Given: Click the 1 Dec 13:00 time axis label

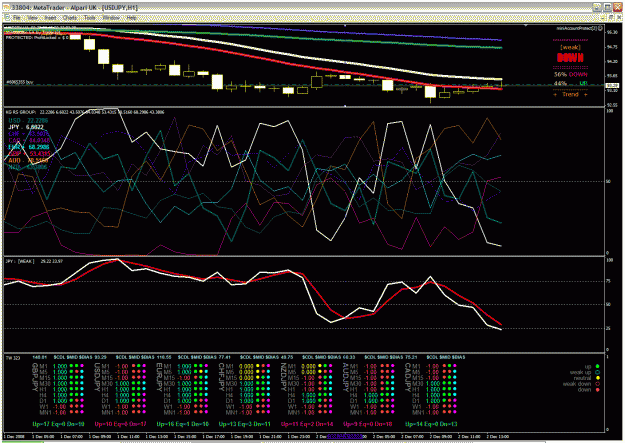Looking at the screenshot, I should pos(157,437).
